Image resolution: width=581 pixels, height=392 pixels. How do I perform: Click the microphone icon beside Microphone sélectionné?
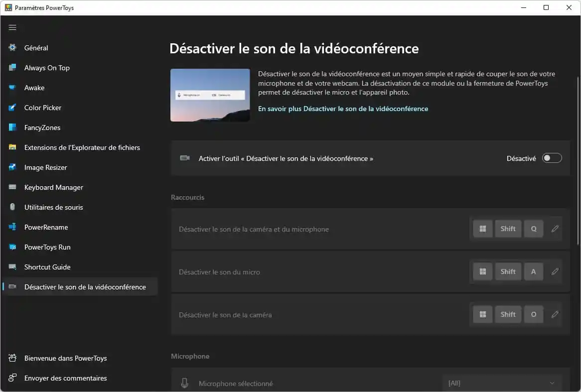pyautogui.click(x=184, y=383)
